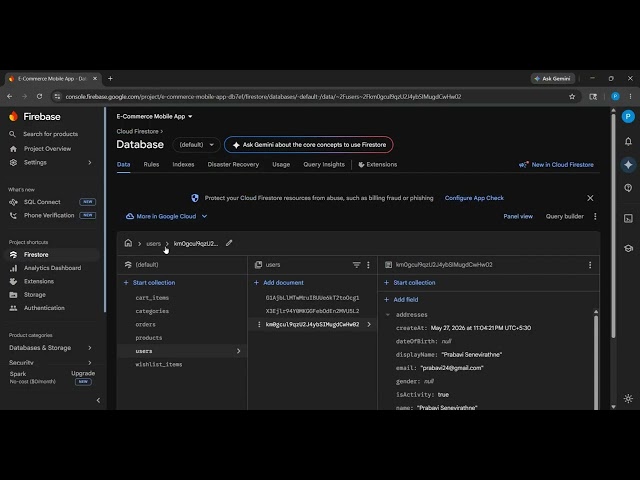The width and height of the screenshot is (640, 480).
Task: Dismiss the App Check banner
Action: [590, 198]
